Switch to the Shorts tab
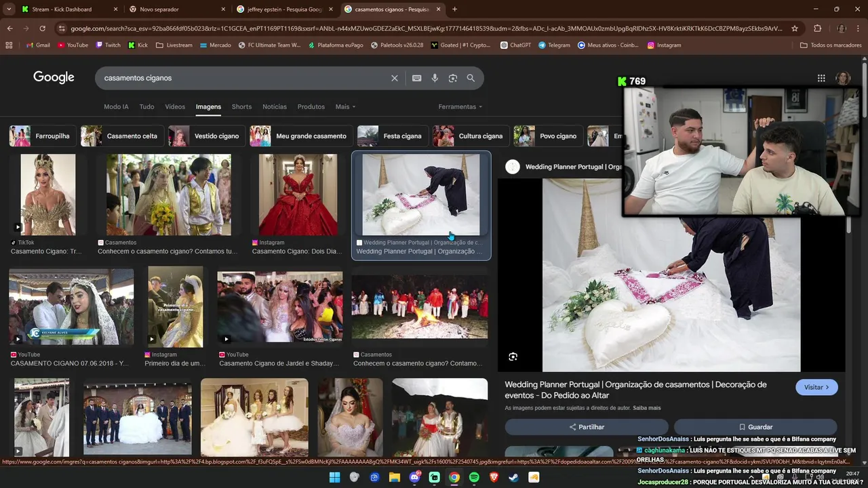Screen dimensions: 868x488 [241, 106]
